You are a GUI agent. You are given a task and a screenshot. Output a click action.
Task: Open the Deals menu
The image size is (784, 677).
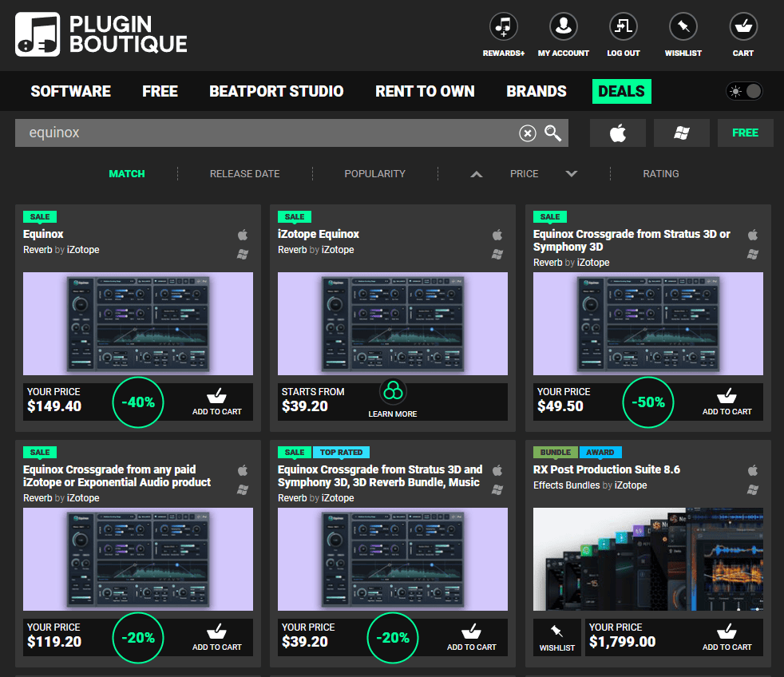coord(621,92)
